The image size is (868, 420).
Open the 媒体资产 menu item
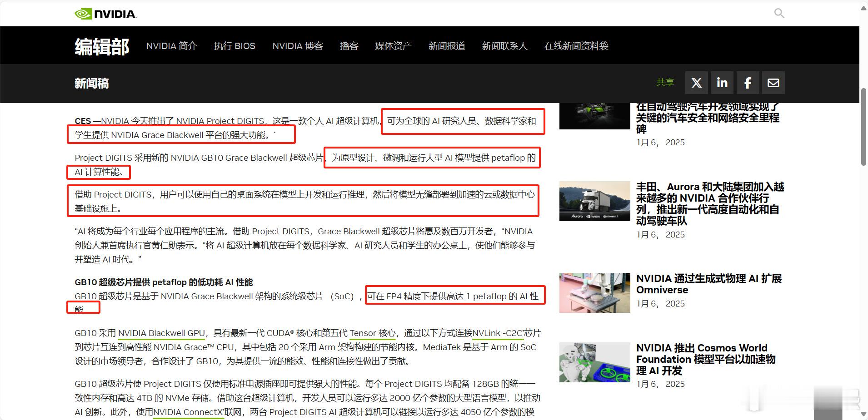coord(393,46)
